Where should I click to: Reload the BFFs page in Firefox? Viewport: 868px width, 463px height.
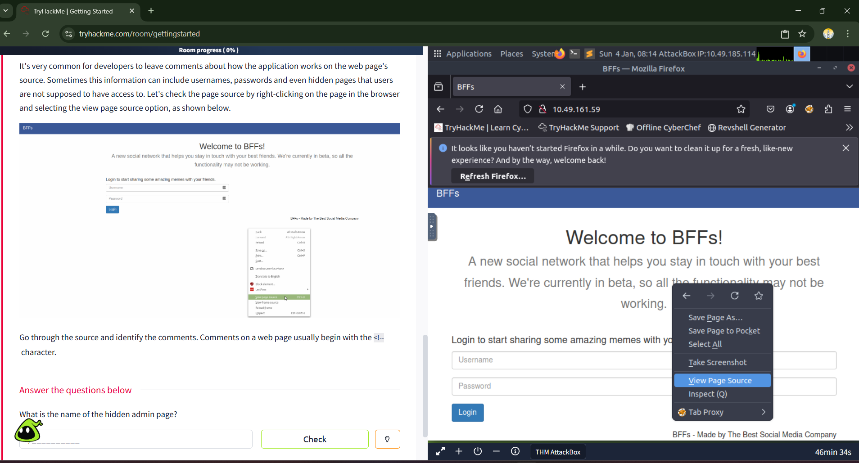point(479,109)
